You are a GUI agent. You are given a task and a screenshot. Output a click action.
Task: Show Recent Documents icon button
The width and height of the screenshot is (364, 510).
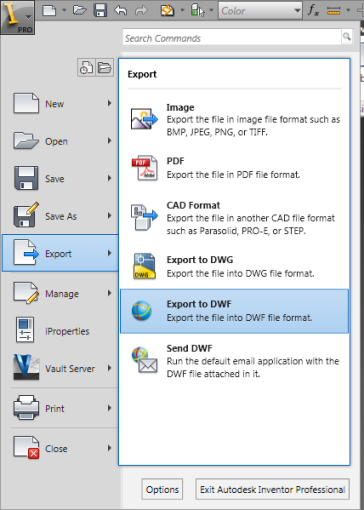pyautogui.click(x=86, y=68)
